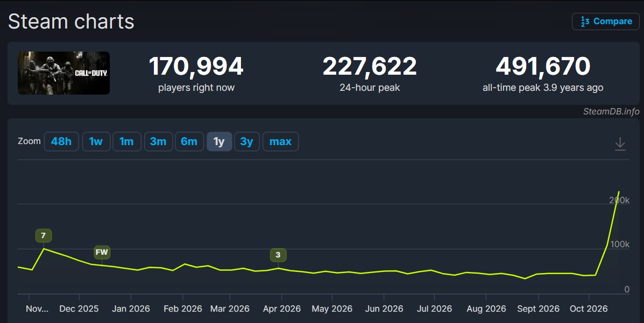
Task: Click the "May 2026" axis label
Action: (x=332, y=308)
